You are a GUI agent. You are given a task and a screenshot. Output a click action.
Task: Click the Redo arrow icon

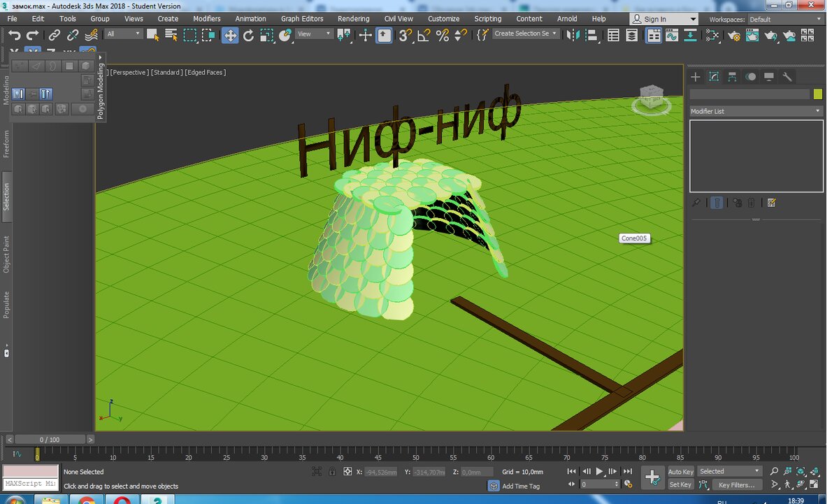point(32,35)
